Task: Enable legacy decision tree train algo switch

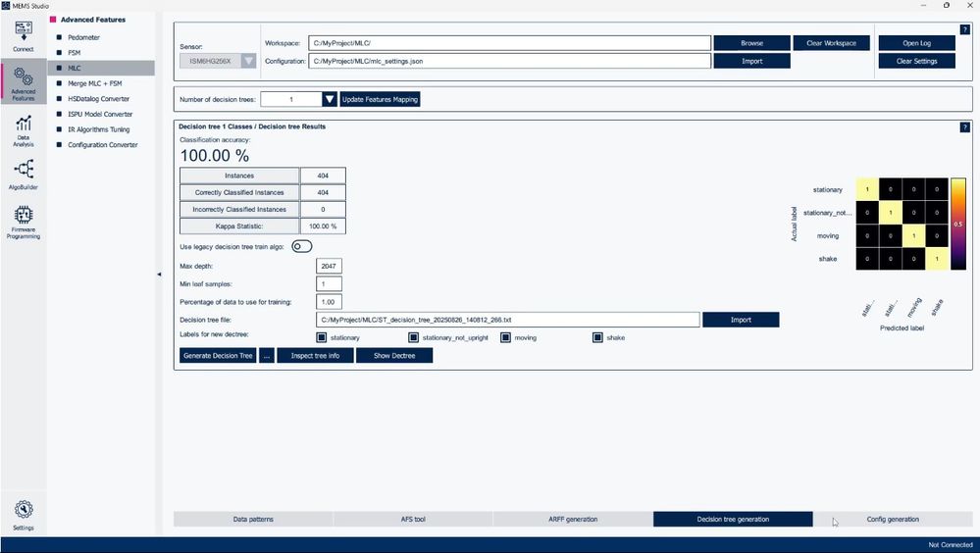Action: pyautogui.click(x=302, y=246)
